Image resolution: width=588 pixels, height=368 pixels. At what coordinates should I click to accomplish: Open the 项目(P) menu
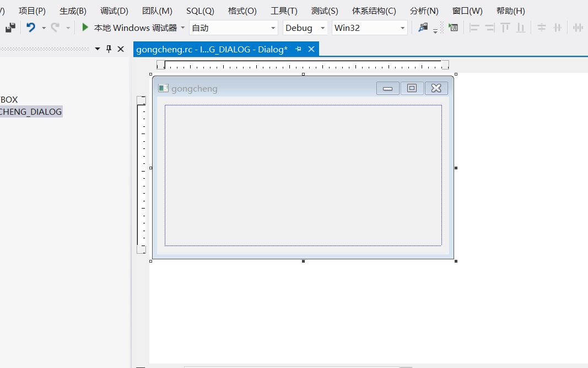[33, 11]
